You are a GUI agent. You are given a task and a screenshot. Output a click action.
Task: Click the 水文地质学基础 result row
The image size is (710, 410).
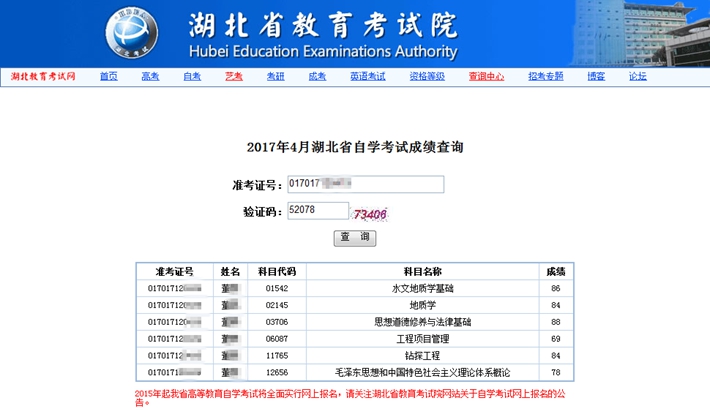click(x=421, y=288)
